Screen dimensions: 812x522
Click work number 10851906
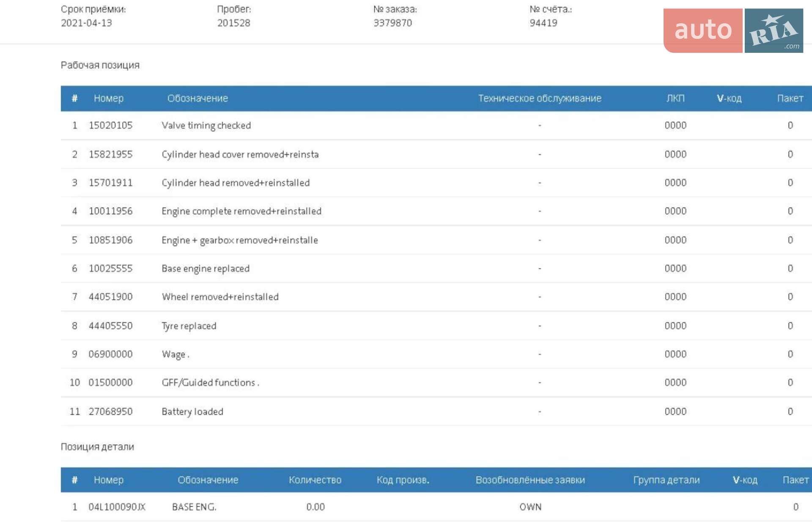[110, 240]
